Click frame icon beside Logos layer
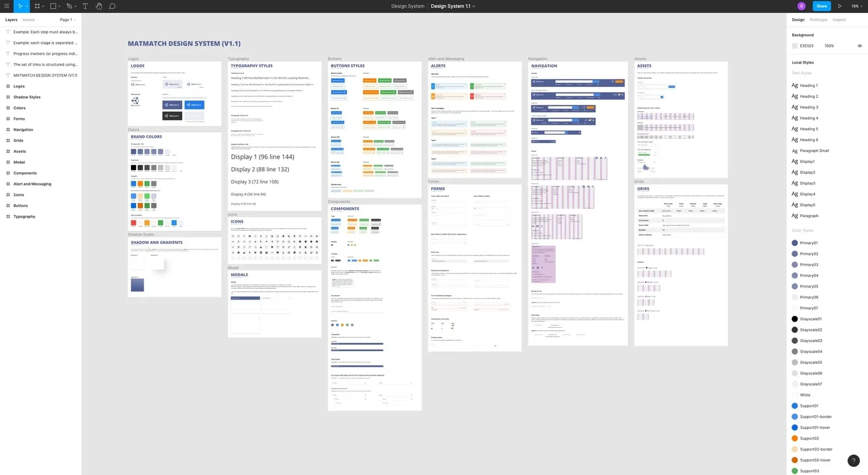 8,86
